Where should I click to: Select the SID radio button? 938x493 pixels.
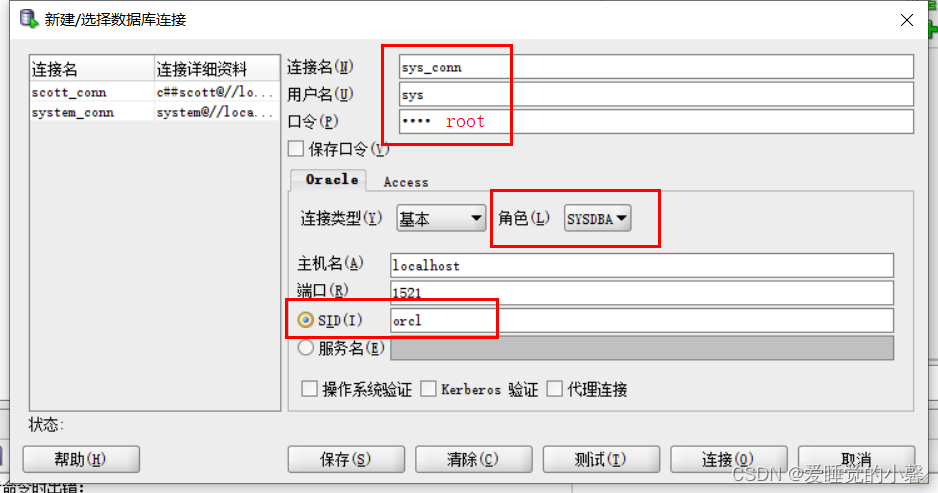point(306,320)
